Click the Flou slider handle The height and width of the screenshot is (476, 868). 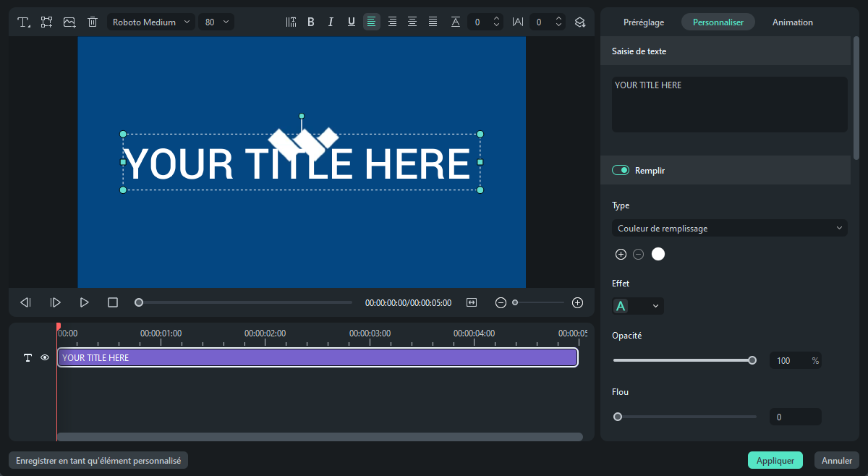click(618, 417)
